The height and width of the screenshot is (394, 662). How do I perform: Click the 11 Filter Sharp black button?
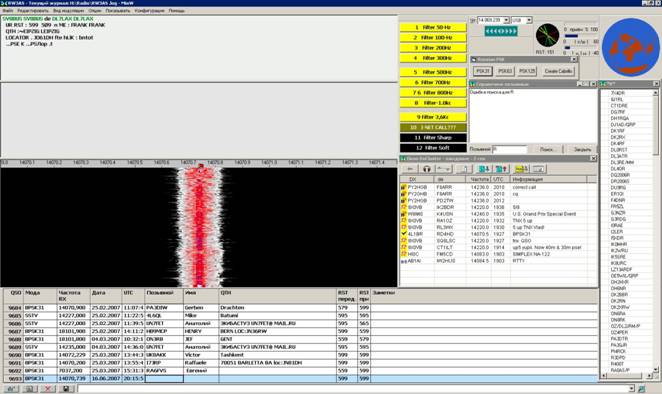pos(433,138)
